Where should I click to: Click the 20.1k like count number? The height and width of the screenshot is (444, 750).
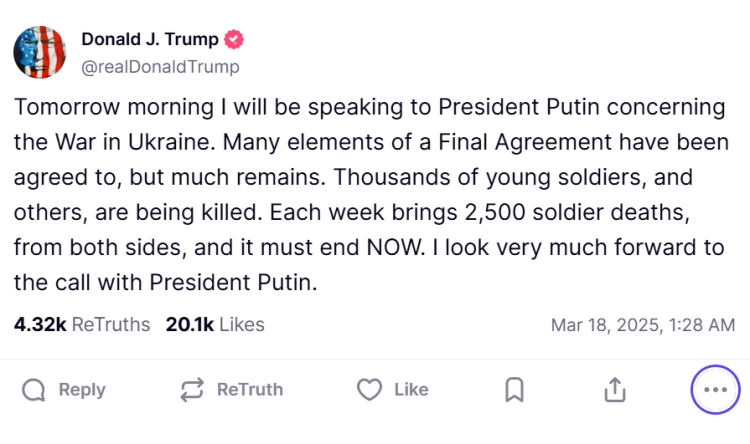[x=188, y=325]
